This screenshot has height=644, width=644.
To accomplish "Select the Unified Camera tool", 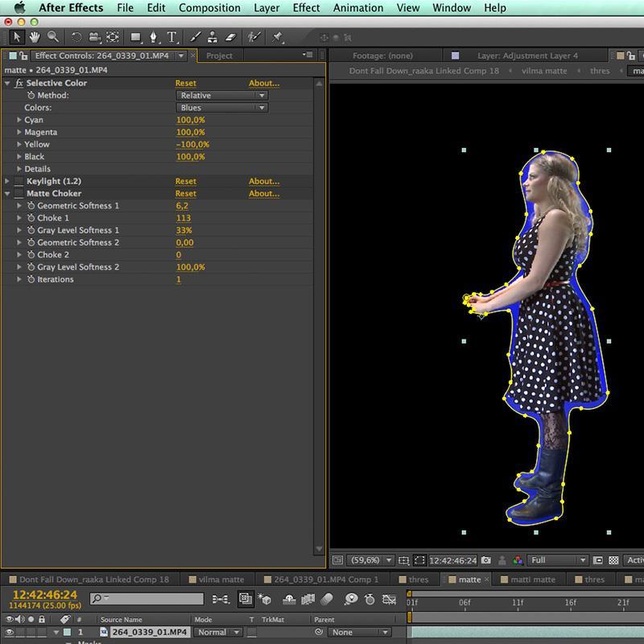I will [x=95, y=37].
